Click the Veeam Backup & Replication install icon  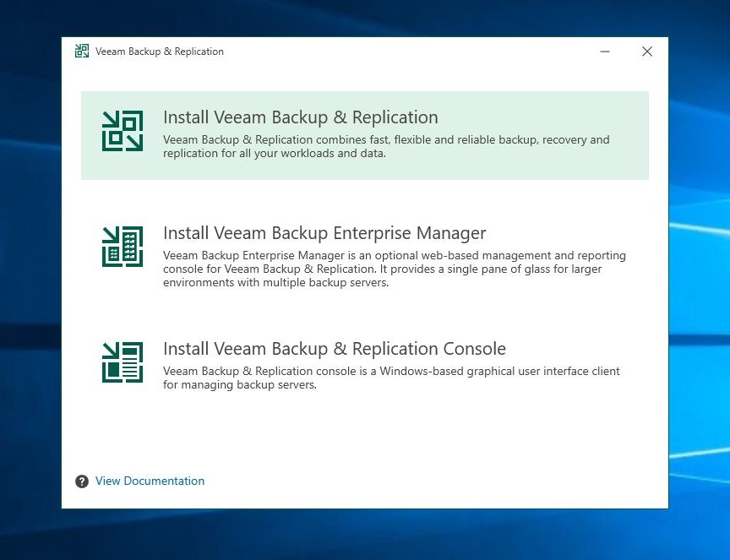tap(123, 131)
